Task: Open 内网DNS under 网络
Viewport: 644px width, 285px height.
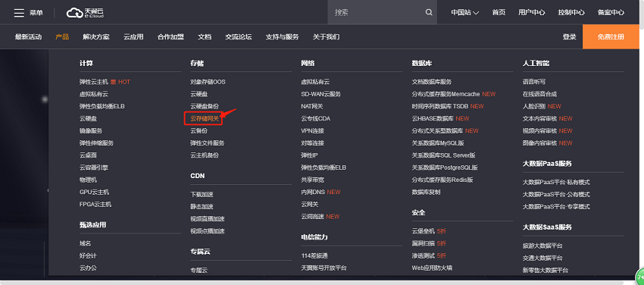Action: pos(313,193)
